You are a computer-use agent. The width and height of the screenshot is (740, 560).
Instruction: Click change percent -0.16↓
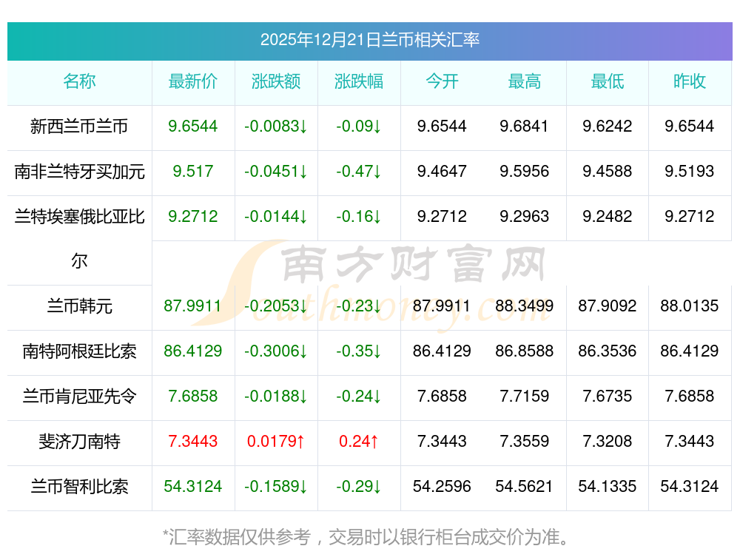pos(359,217)
